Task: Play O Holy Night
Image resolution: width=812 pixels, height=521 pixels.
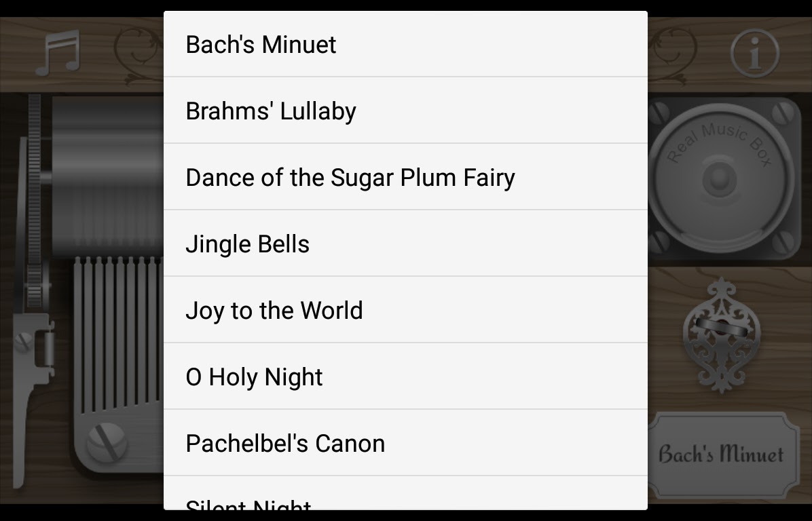Action: click(405, 377)
